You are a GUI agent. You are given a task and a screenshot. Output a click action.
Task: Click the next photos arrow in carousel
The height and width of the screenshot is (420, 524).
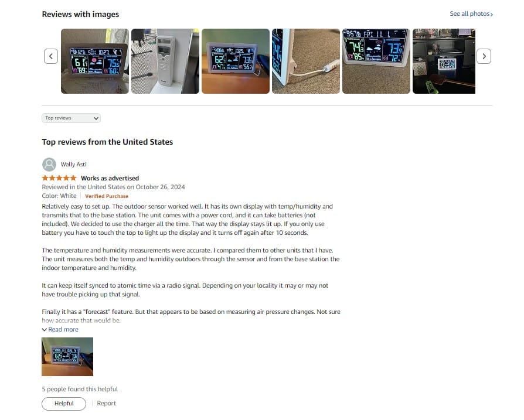[x=484, y=56]
